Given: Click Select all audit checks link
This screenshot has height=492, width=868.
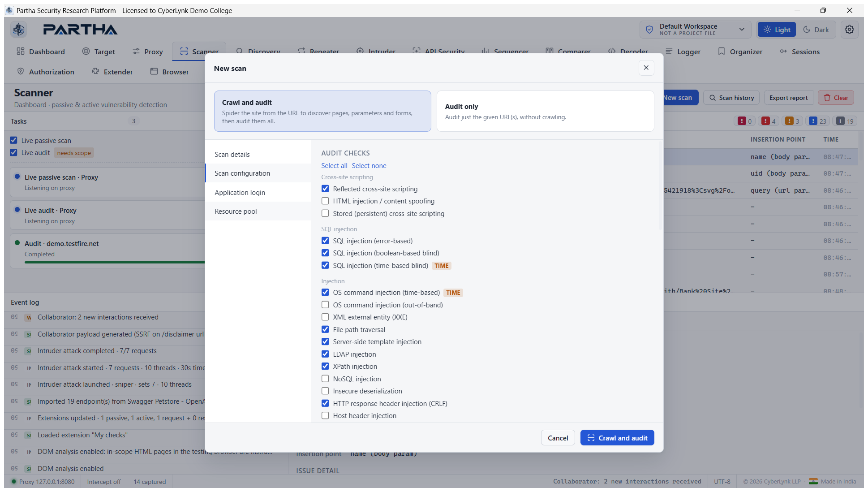Looking at the screenshot, I should [334, 165].
